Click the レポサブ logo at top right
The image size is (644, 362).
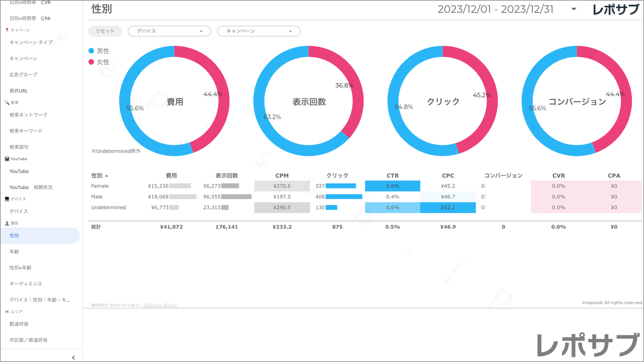coord(615,9)
